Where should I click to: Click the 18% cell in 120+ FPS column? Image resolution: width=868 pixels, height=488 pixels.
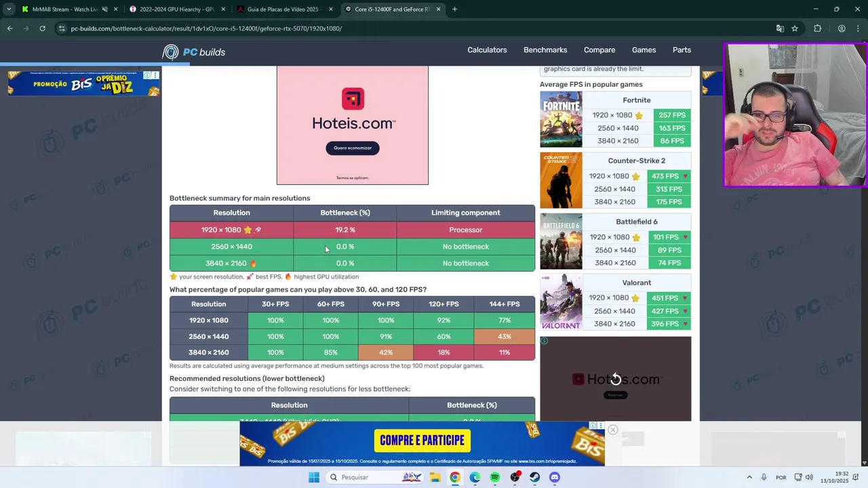(x=443, y=352)
